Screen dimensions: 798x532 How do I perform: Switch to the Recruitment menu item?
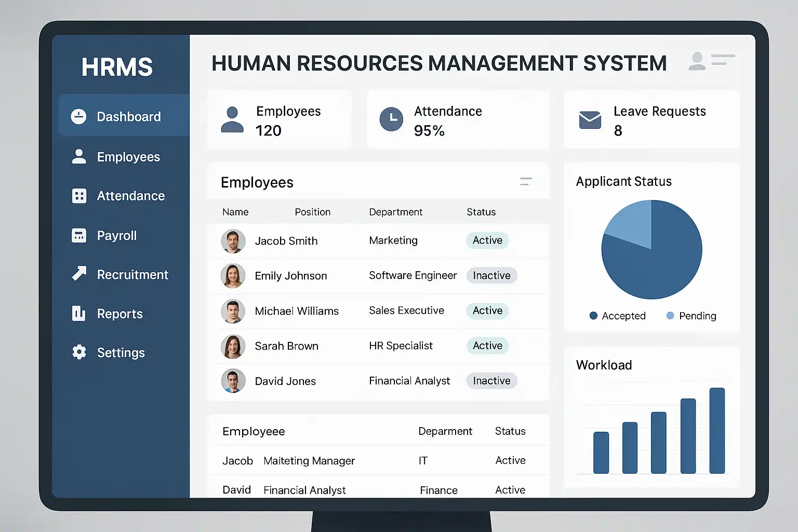tap(132, 274)
